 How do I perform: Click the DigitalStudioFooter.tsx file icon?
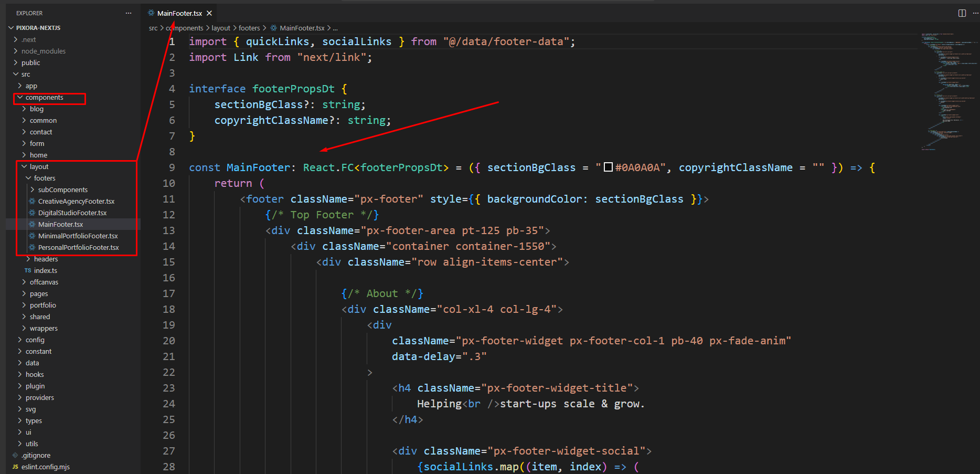[32, 213]
